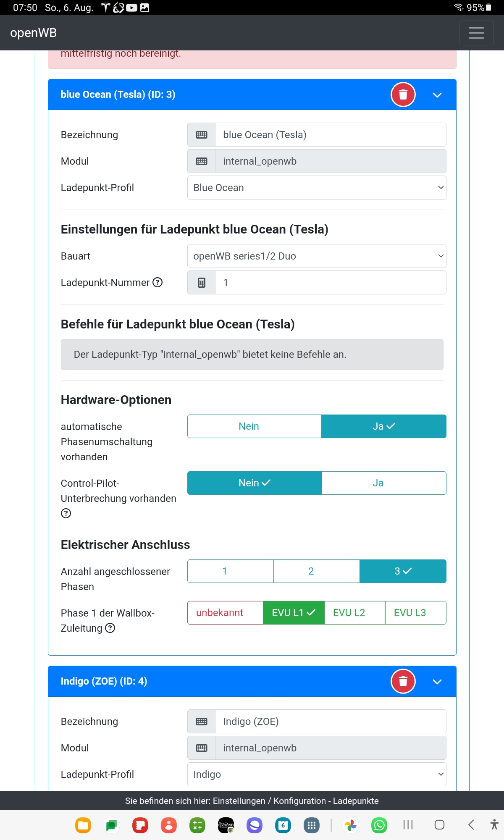Screen dimensions: 504x840
Task: Choose EVU L3 for Phase 1
Action: 415,613
